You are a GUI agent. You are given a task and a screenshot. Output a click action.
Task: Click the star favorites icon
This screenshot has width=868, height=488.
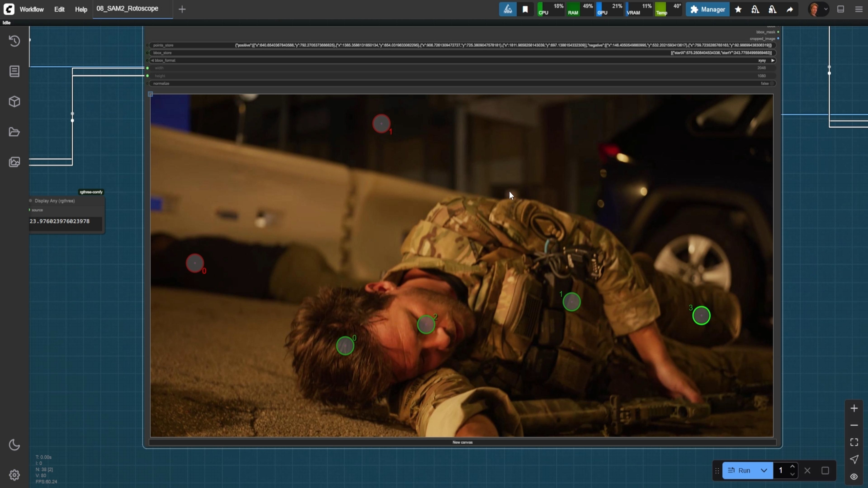738,9
